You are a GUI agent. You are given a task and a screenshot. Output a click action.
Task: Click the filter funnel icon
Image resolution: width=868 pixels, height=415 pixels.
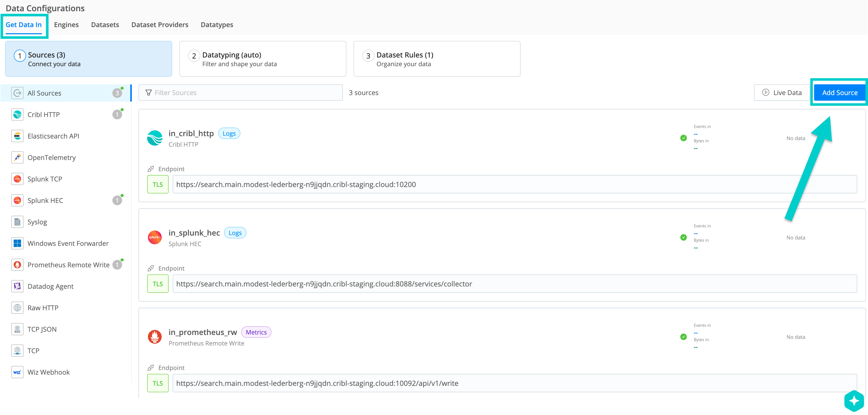(x=148, y=92)
